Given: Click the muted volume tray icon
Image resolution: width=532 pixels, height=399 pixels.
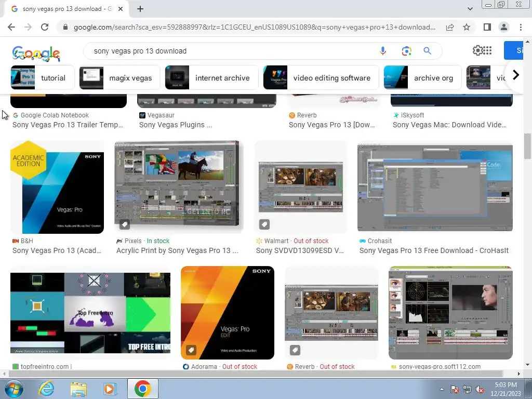Looking at the screenshot, I should point(480,389).
